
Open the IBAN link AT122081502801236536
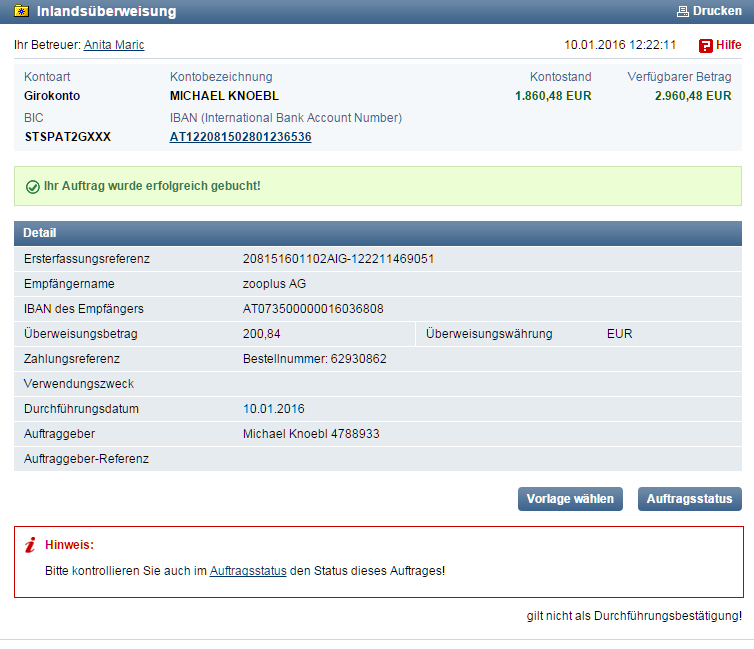pyautogui.click(x=240, y=137)
